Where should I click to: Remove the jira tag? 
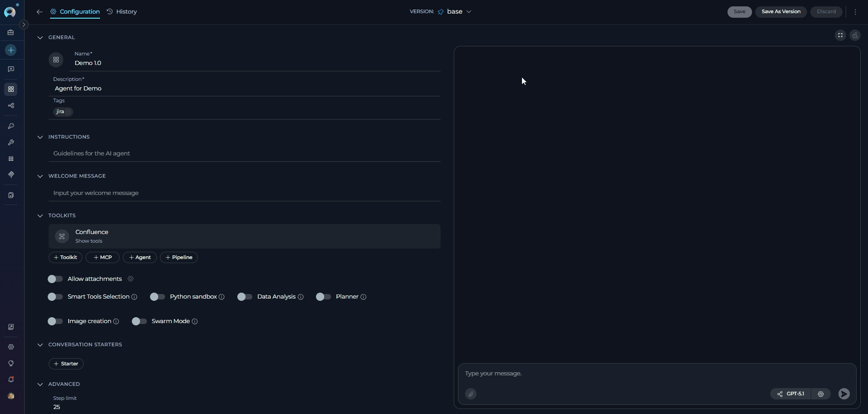[x=68, y=112]
